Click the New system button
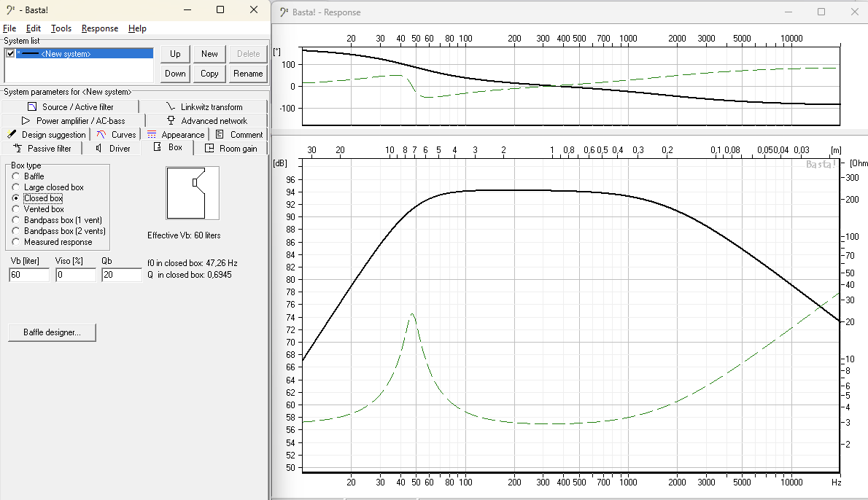 point(209,54)
